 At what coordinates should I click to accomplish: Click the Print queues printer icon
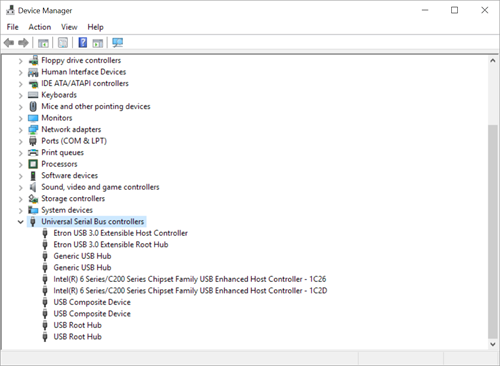tap(33, 153)
